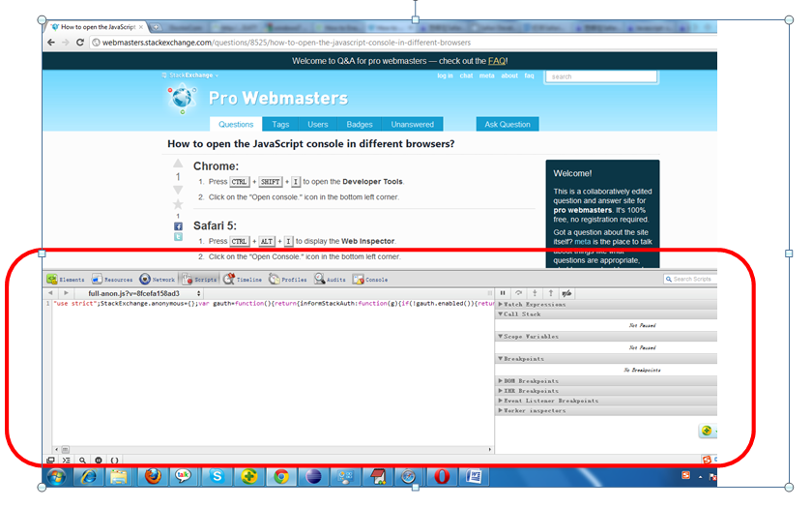
Task: Open the FAQ link in welcome banner
Action: click(x=497, y=61)
